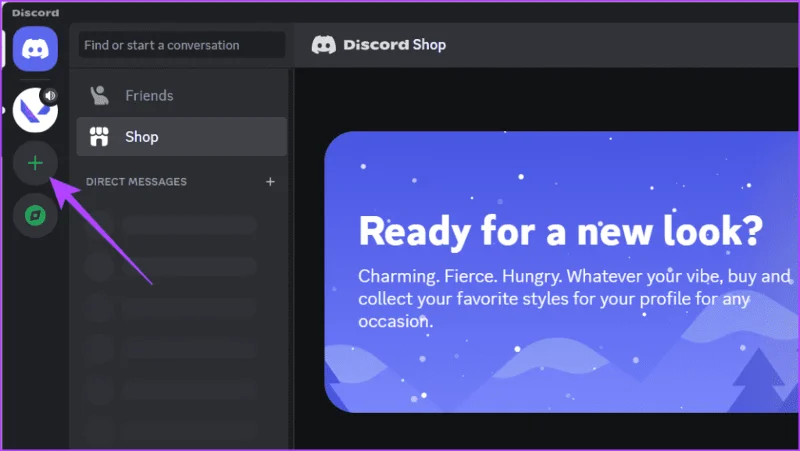Viewport: 800px width, 451px height.
Task: Click the 'Ready for a new look?' banner
Action: click(562, 272)
